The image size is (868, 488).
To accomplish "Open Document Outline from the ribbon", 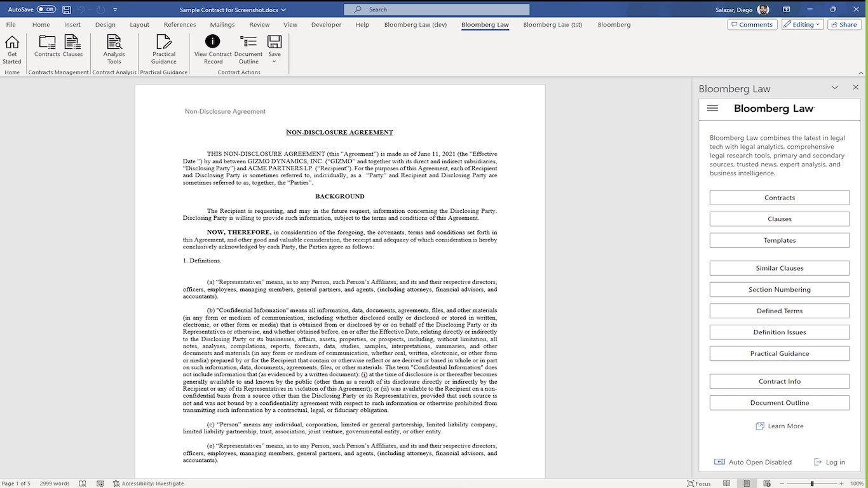I will tap(248, 50).
